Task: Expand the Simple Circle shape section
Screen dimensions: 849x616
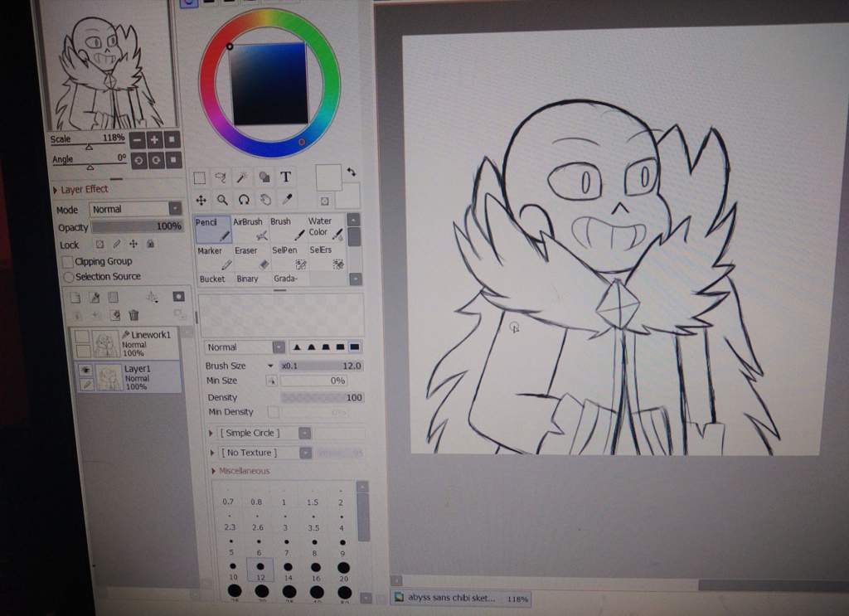Action: [x=211, y=433]
